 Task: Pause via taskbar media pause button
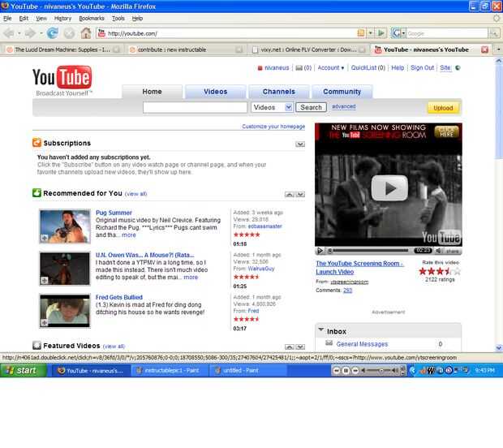[x=346, y=371]
